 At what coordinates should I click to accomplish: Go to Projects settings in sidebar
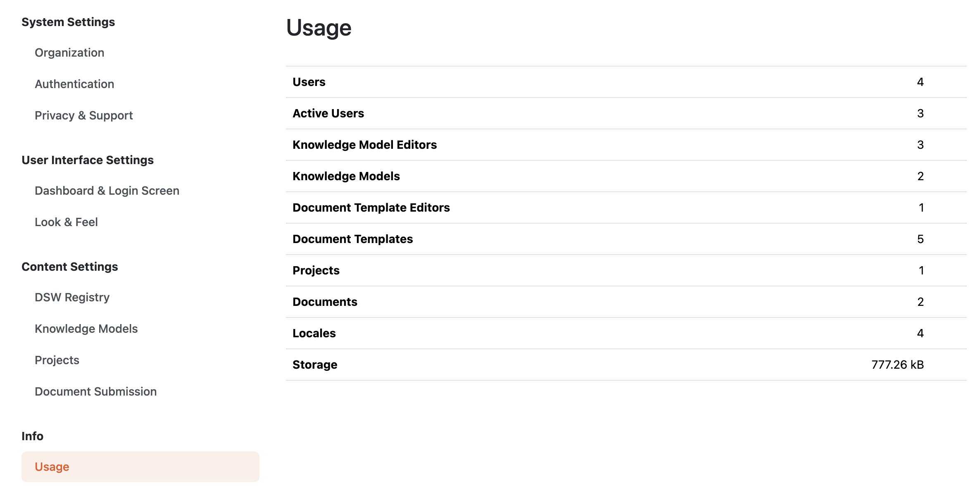point(57,360)
